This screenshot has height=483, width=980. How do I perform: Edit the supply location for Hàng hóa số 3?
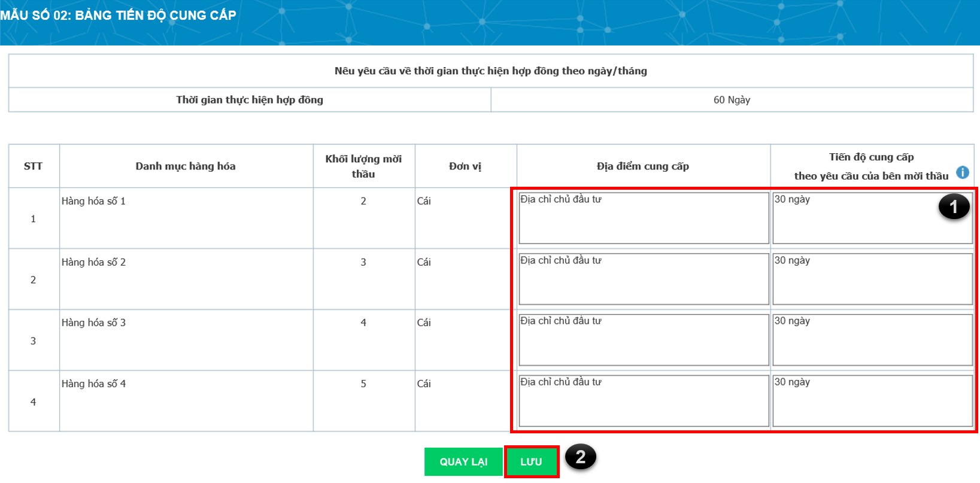click(644, 340)
